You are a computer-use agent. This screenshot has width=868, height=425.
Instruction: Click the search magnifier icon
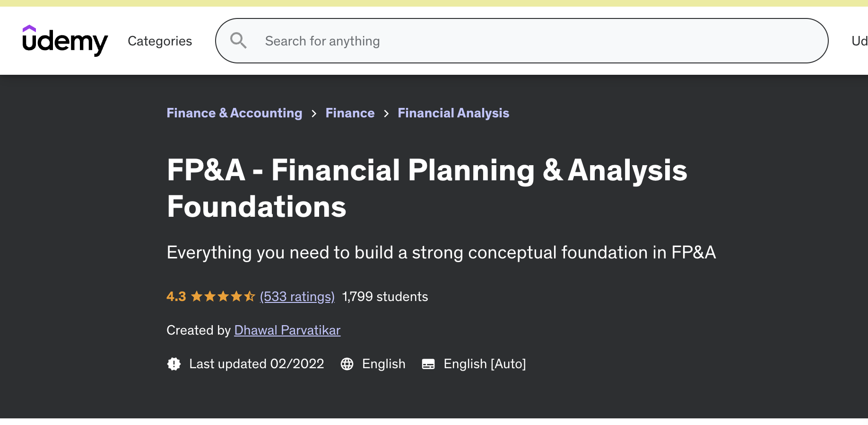pos(239,41)
